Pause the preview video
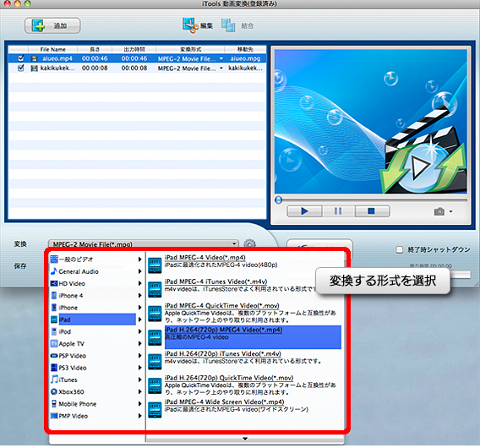This screenshot has height=448, width=480. (x=338, y=211)
